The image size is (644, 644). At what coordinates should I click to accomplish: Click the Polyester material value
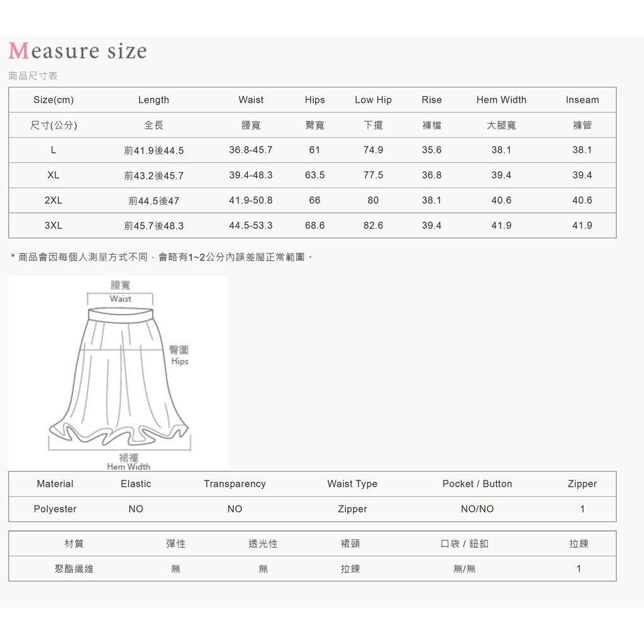coord(55,509)
